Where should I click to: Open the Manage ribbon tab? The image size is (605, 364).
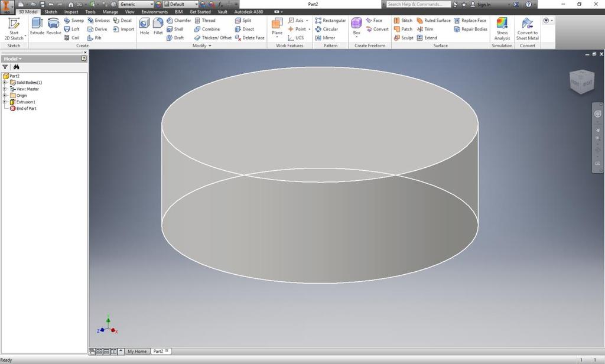click(110, 12)
